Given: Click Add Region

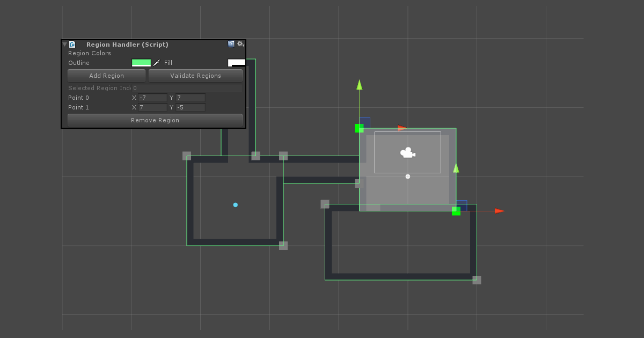Looking at the screenshot, I should (x=106, y=76).
